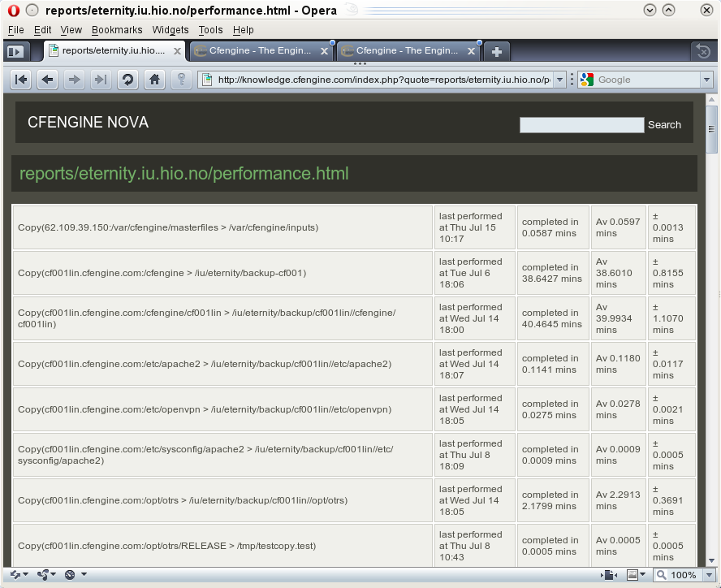This screenshot has width=721, height=588.
Task: Switch to the second Cfengine tab
Action: coord(408,50)
